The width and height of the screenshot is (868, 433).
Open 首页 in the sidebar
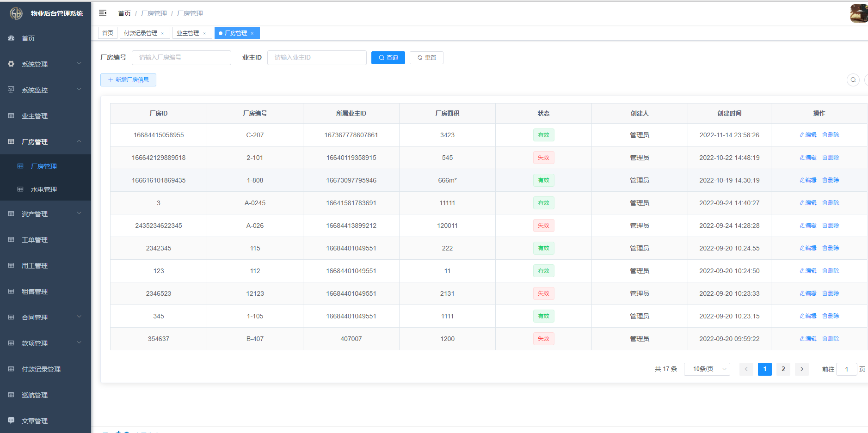[45, 38]
